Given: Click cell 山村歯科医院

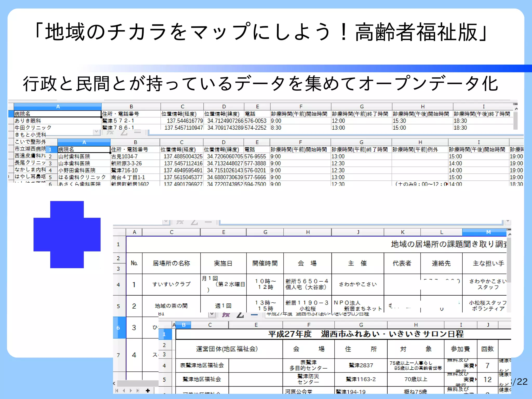Looking at the screenshot, I should click(84, 156).
